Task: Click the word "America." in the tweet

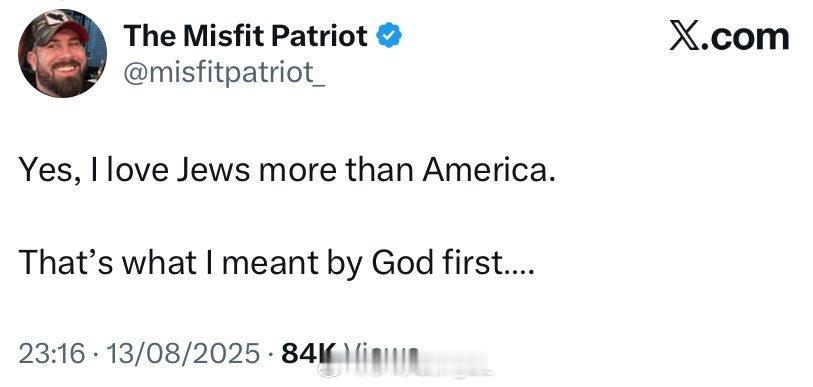Action: pyautogui.click(x=489, y=171)
